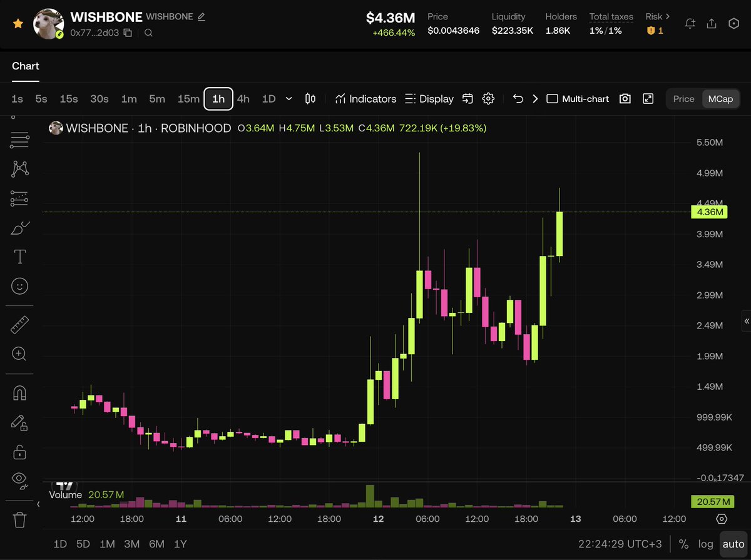The image size is (751, 560).
Task: Toggle log scale mode
Action: tap(705, 544)
